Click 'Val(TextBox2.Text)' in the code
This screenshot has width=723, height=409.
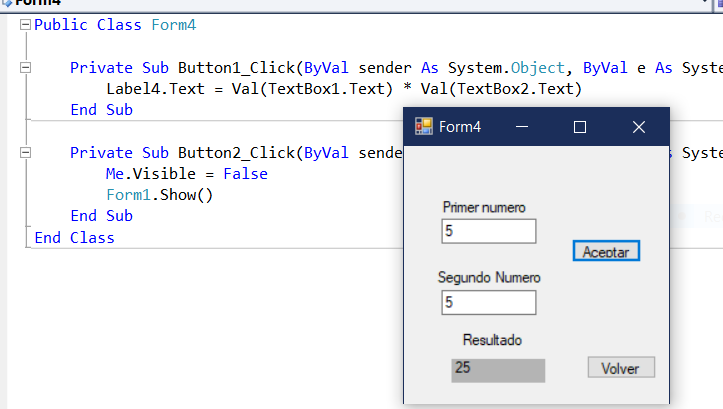(501, 89)
